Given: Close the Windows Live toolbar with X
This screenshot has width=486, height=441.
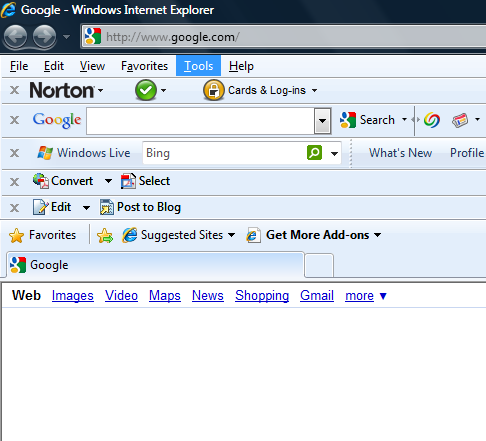Looking at the screenshot, I should point(14,153).
